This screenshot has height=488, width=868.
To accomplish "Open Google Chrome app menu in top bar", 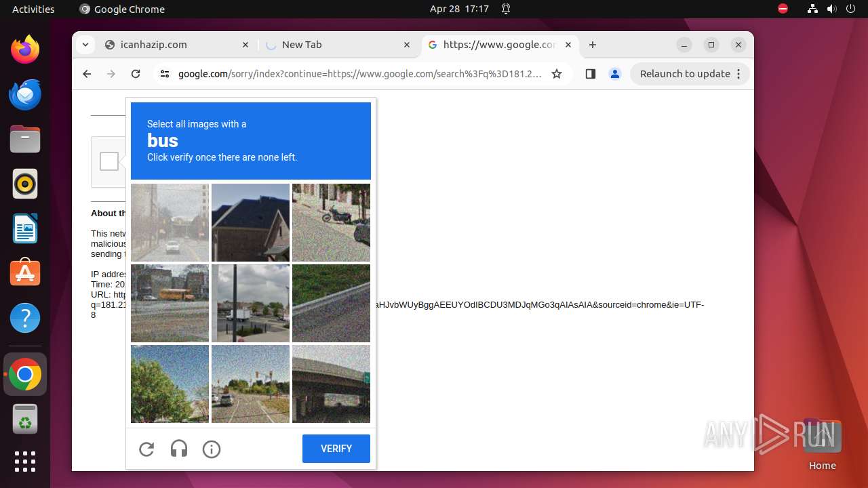I will (x=122, y=9).
